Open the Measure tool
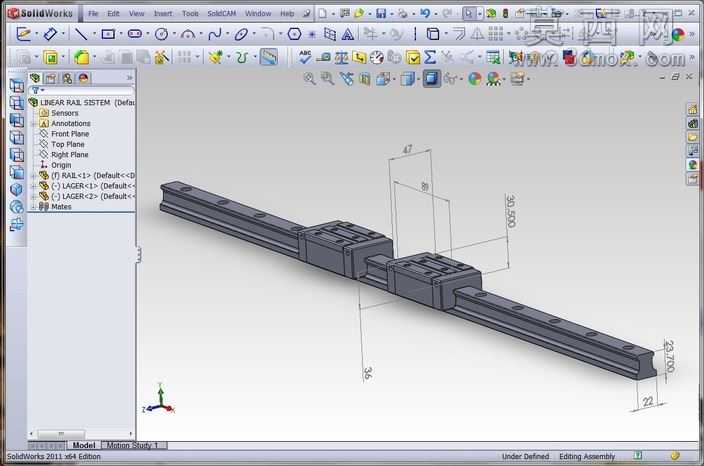The image size is (704, 466). coord(323,57)
